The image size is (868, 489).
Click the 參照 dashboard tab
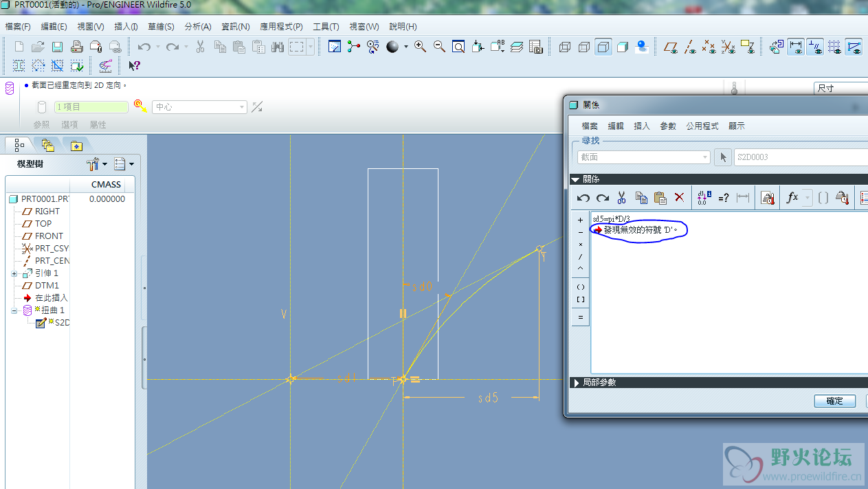[41, 125]
